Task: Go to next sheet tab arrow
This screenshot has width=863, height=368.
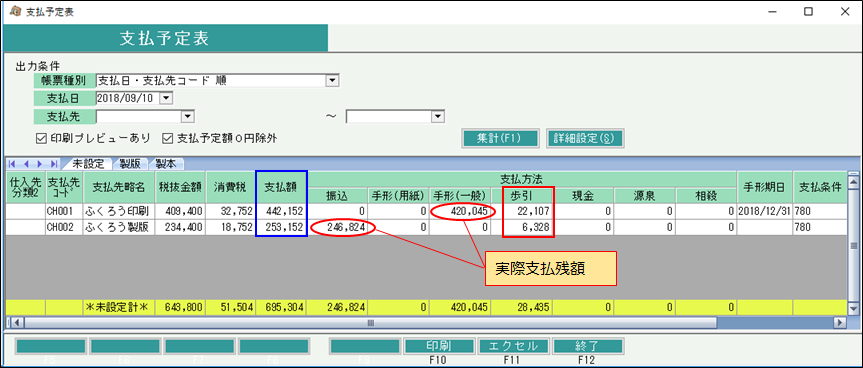Action: [x=40, y=164]
